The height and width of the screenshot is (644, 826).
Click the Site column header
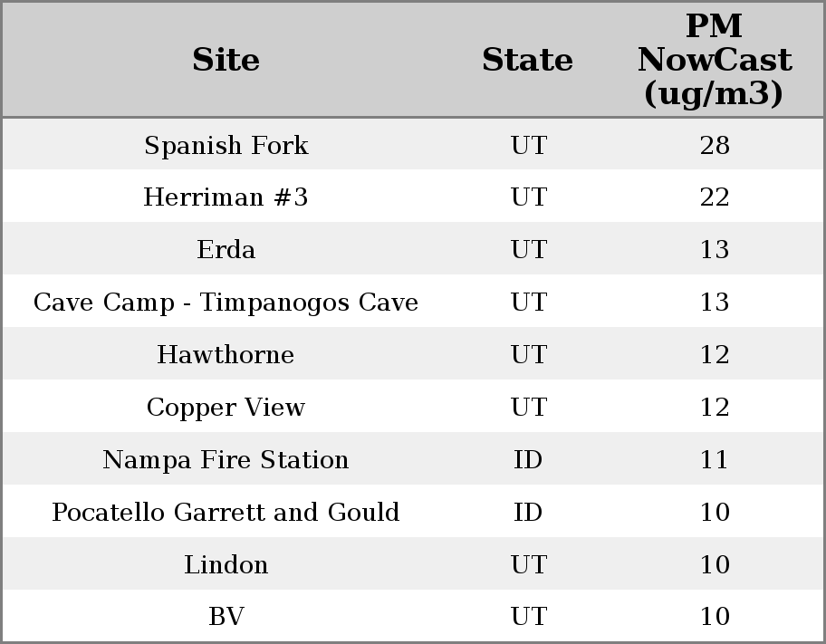226,60
